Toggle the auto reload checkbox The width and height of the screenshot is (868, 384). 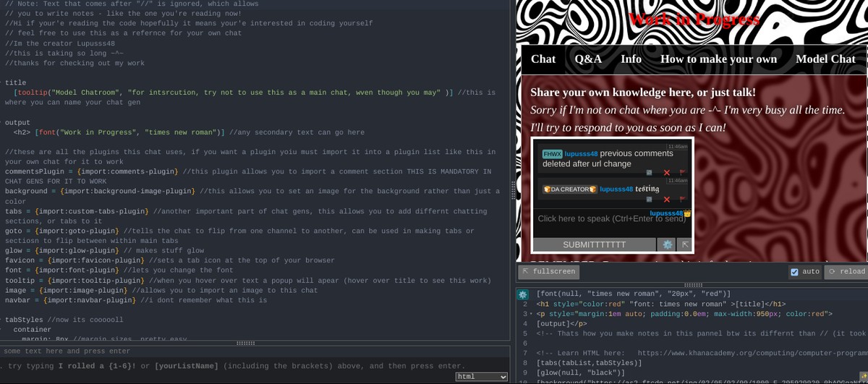[x=794, y=272]
